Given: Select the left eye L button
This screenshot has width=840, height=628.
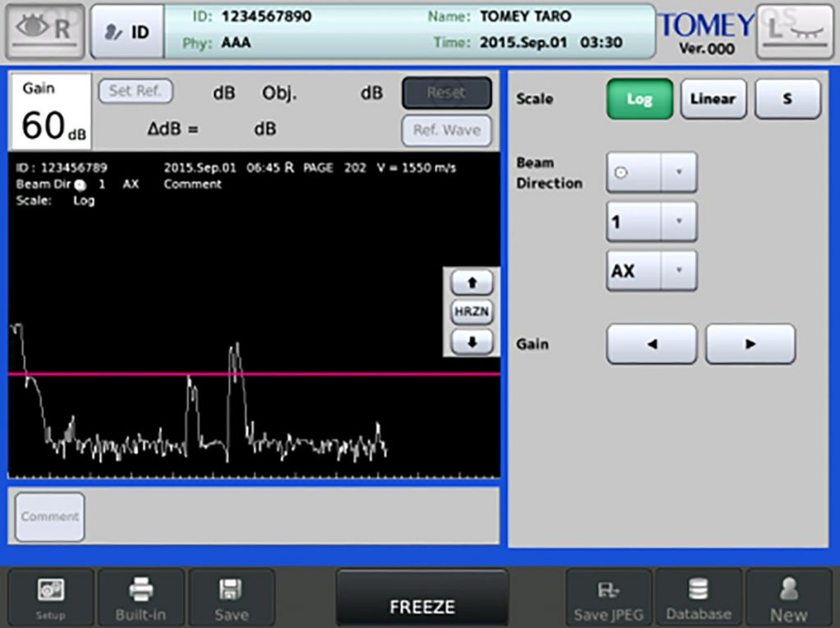Looking at the screenshot, I should tap(795, 31).
